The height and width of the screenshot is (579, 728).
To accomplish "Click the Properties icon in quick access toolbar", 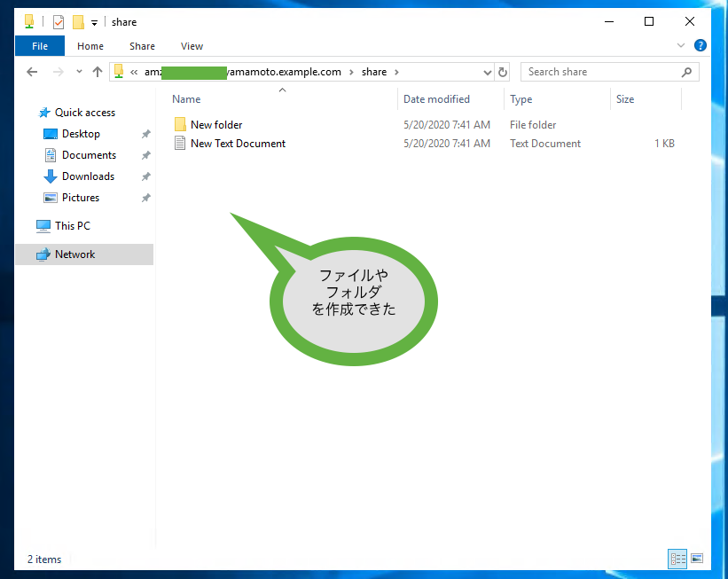I will (59, 21).
